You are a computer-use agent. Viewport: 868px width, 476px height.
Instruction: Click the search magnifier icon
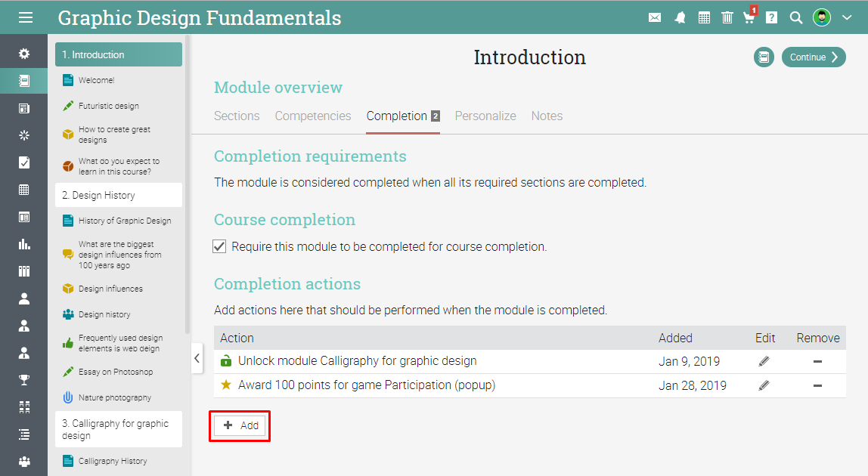(x=795, y=17)
